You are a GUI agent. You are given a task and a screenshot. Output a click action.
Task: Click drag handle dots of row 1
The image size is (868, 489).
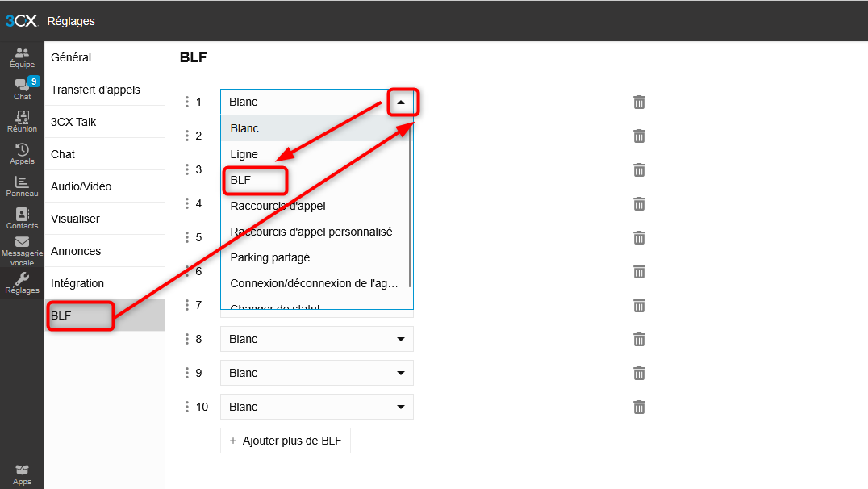[187, 102]
